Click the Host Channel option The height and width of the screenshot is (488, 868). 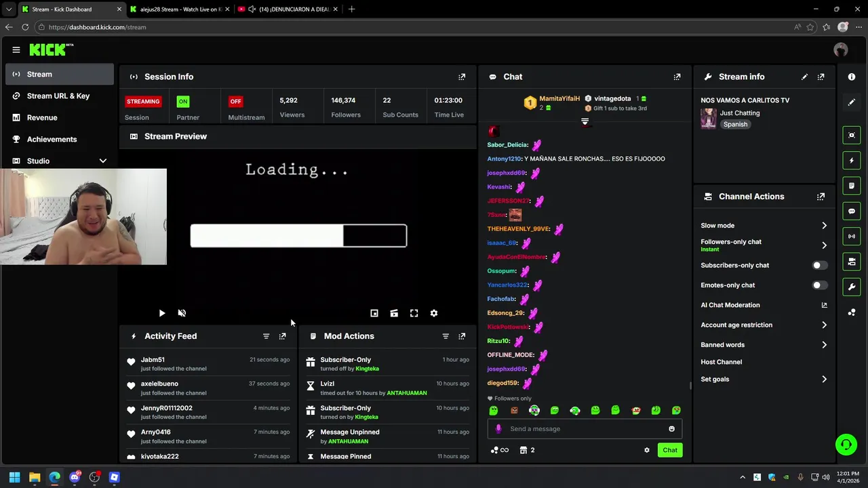tap(721, 362)
